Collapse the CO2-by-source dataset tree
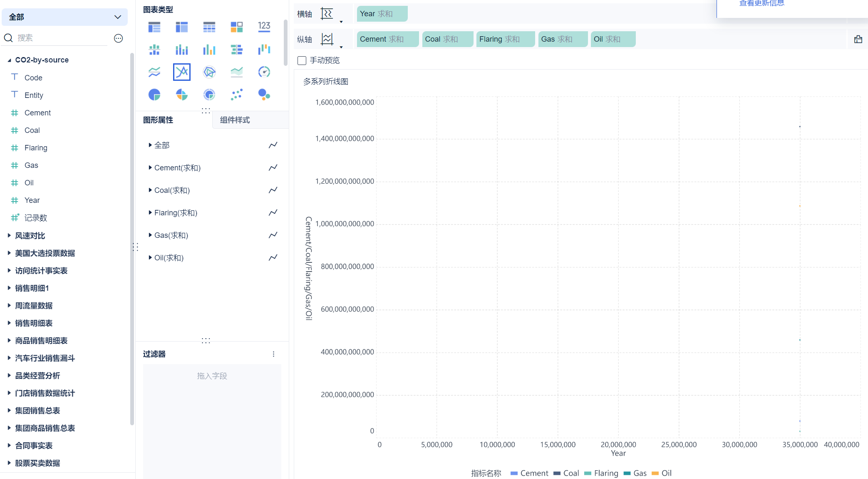 9,60
